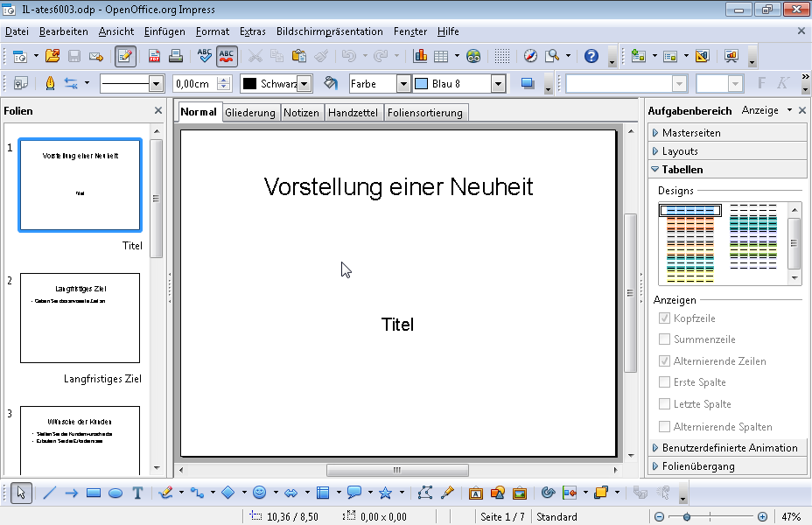
Task: Toggle shadow icon in line toolbar
Action: pos(527,83)
